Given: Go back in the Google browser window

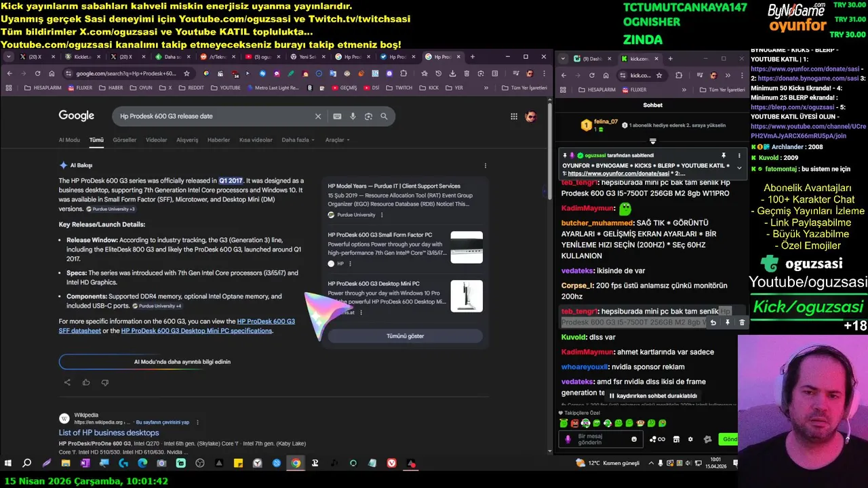Looking at the screenshot, I should tap(9, 73).
